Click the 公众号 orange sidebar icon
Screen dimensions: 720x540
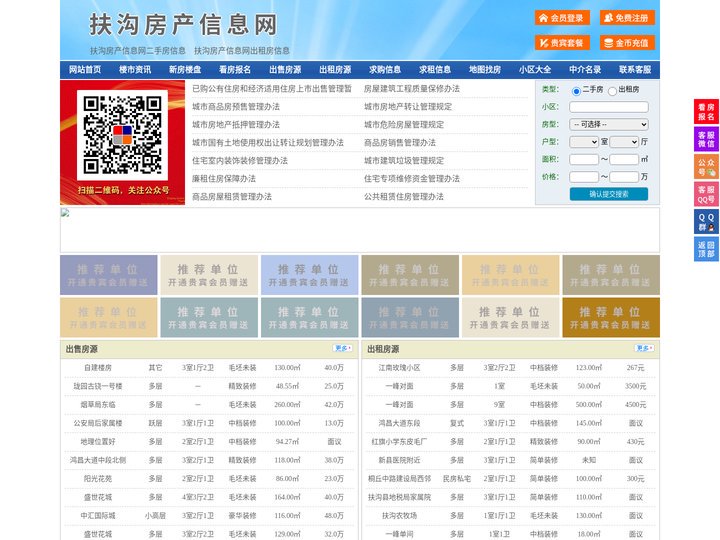pos(706,167)
